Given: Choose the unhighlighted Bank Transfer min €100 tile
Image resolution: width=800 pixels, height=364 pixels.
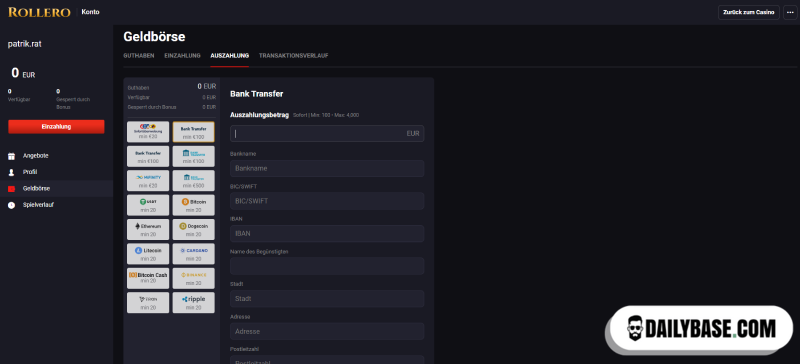Looking at the screenshot, I should coord(148,156).
